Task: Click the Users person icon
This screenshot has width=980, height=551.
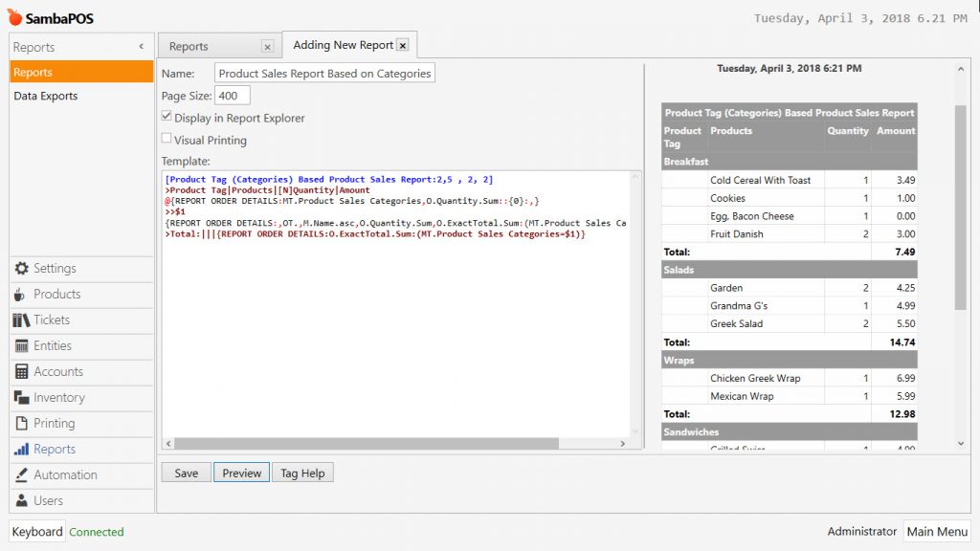Action: [22, 500]
